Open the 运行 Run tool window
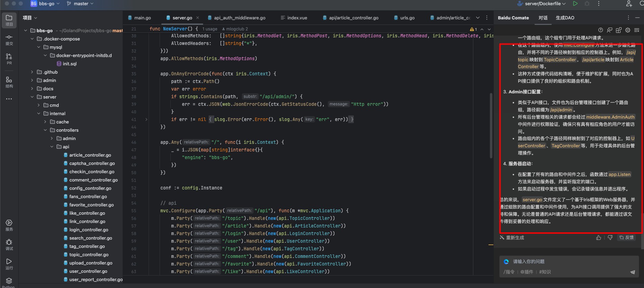Image resolution: width=644 pixels, height=288 pixels. click(9, 264)
